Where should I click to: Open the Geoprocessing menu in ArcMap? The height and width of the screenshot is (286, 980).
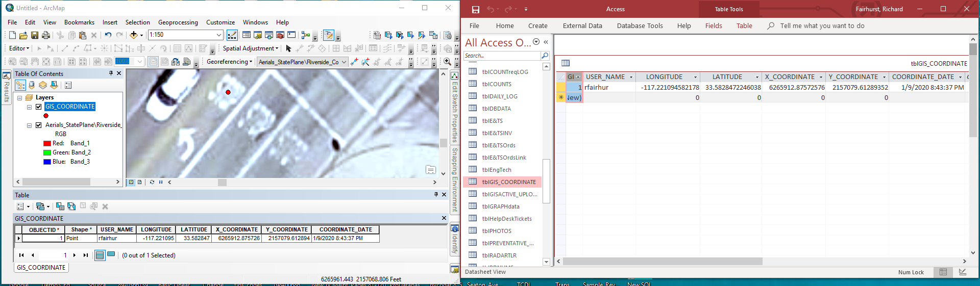(x=178, y=22)
